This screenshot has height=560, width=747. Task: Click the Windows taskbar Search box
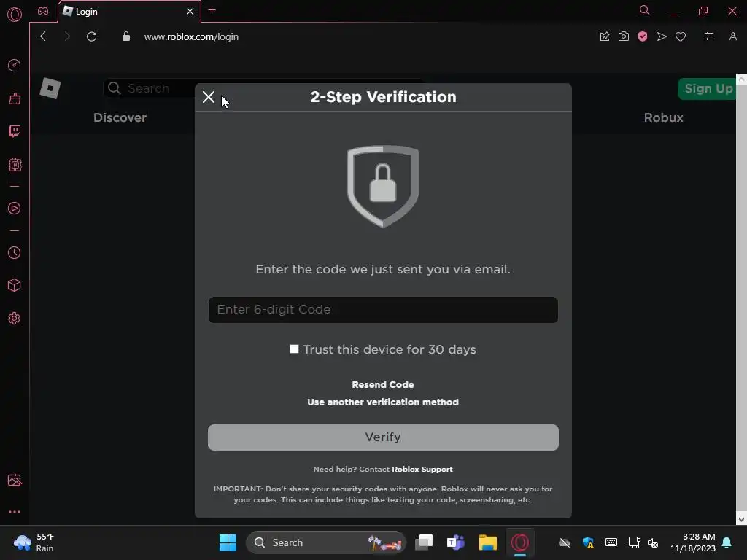pyautogui.click(x=326, y=542)
